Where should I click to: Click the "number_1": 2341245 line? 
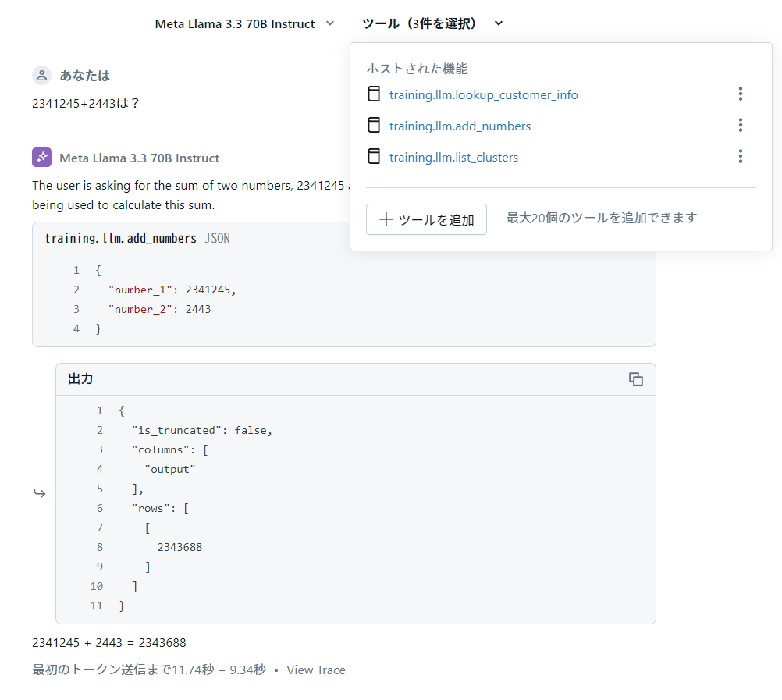[172, 290]
